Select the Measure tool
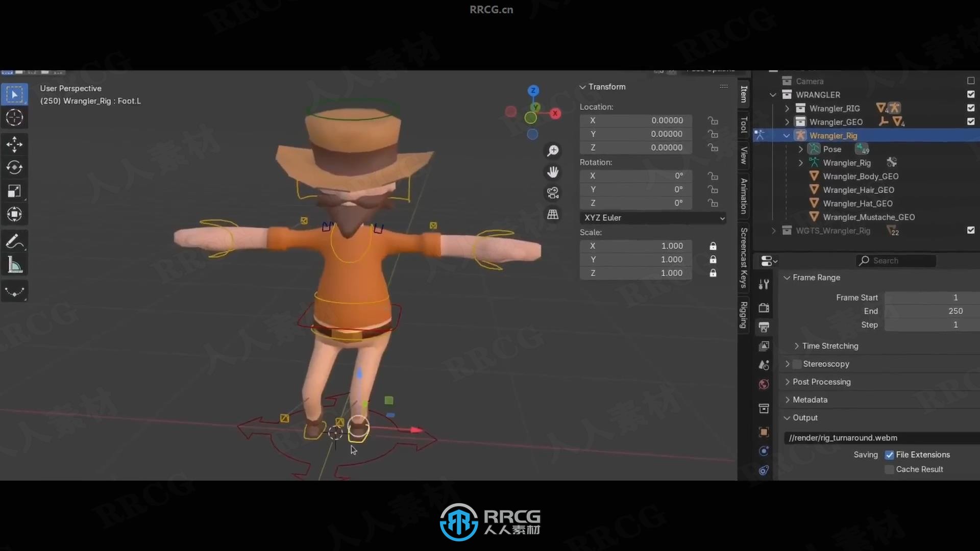 [14, 265]
